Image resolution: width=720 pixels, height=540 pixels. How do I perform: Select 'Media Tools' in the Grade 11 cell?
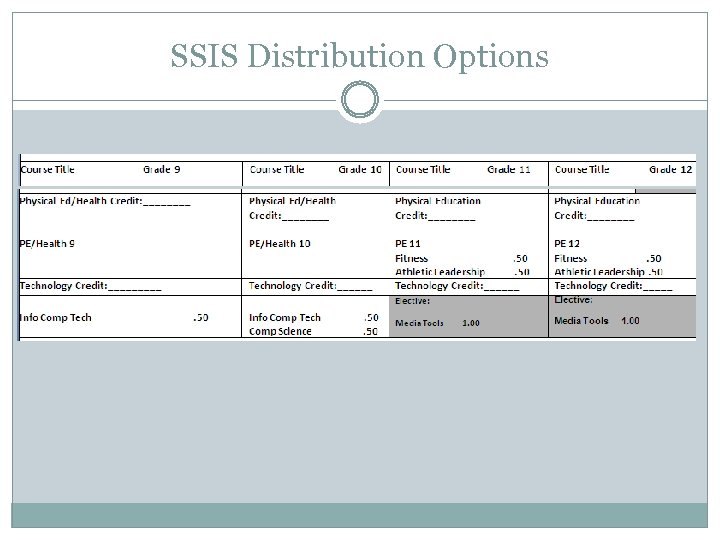click(419, 323)
